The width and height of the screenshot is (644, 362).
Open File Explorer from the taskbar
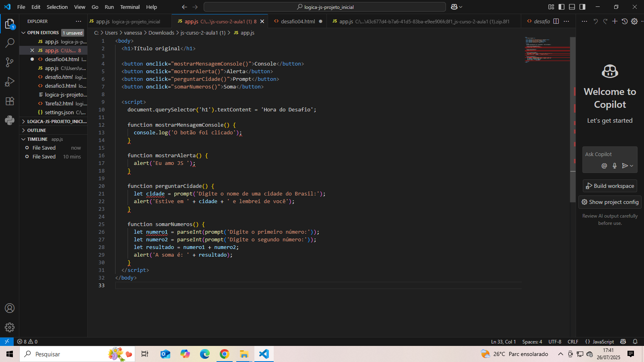244,354
